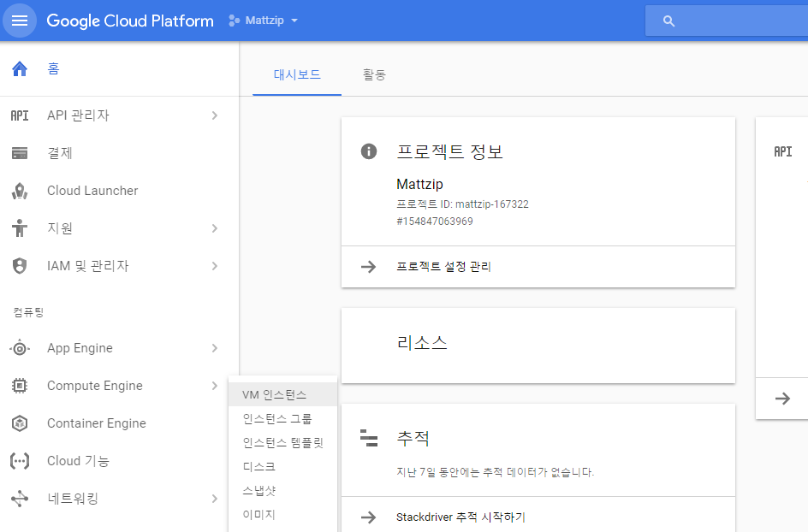
Task: Expand the Compute Engine submenu chevron
Action: [215, 386]
